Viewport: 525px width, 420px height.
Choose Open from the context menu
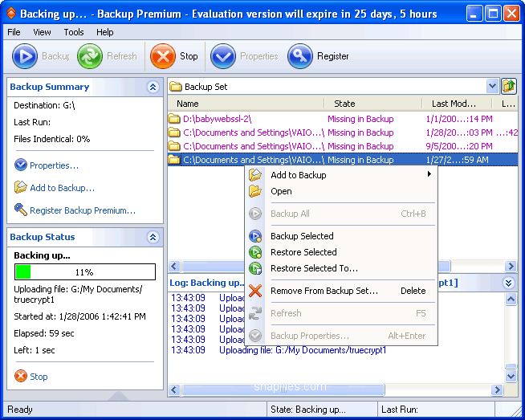point(341,191)
